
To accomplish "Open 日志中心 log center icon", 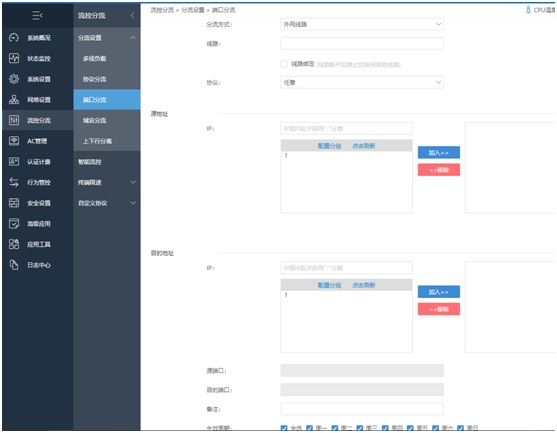I will point(14,265).
